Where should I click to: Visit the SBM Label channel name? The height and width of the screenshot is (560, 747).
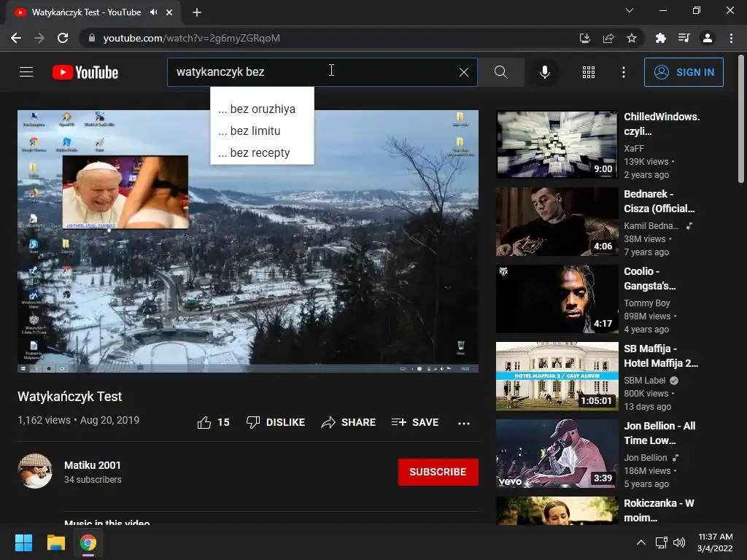pos(645,381)
